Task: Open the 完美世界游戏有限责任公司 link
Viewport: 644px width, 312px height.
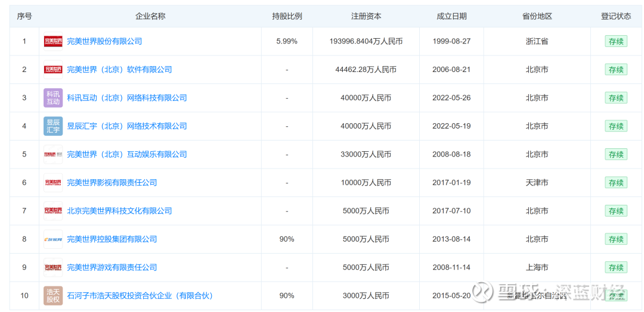Action: click(x=112, y=267)
